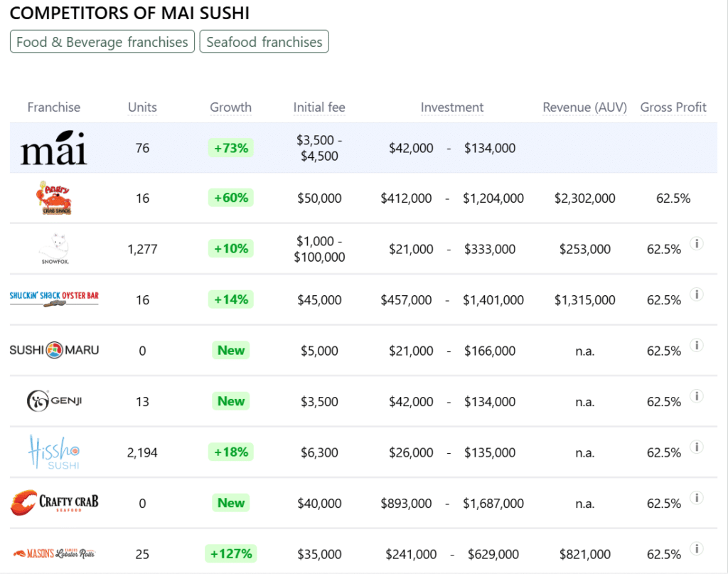Click the $2,302,000 revenue value
Screen dimensions: 728x574
coord(585,198)
